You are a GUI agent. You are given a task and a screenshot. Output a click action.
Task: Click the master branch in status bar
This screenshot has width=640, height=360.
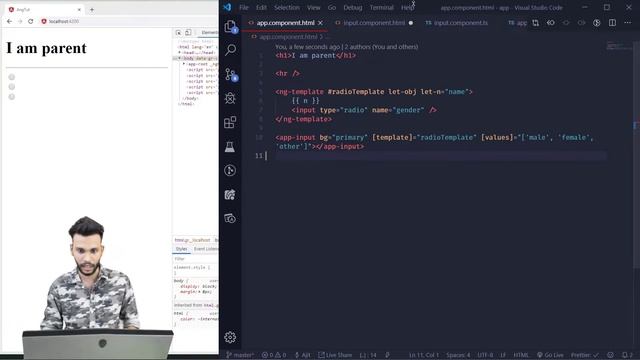pyautogui.click(x=240, y=355)
